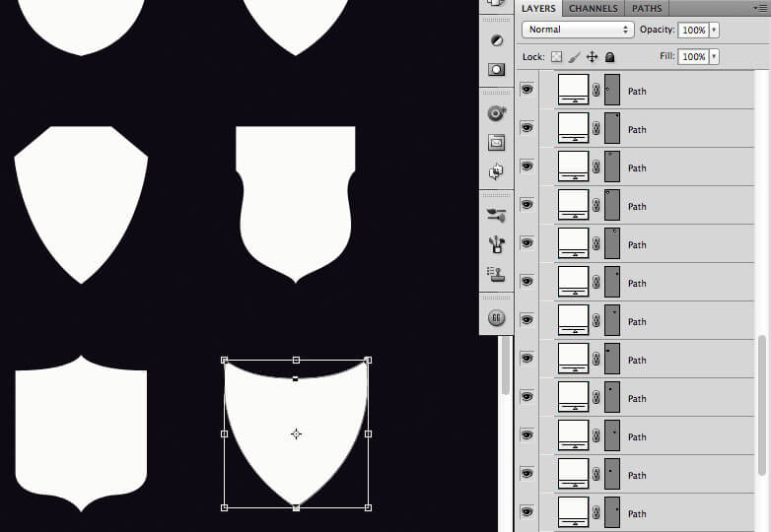Click the Opacity percentage field

pyautogui.click(x=693, y=30)
